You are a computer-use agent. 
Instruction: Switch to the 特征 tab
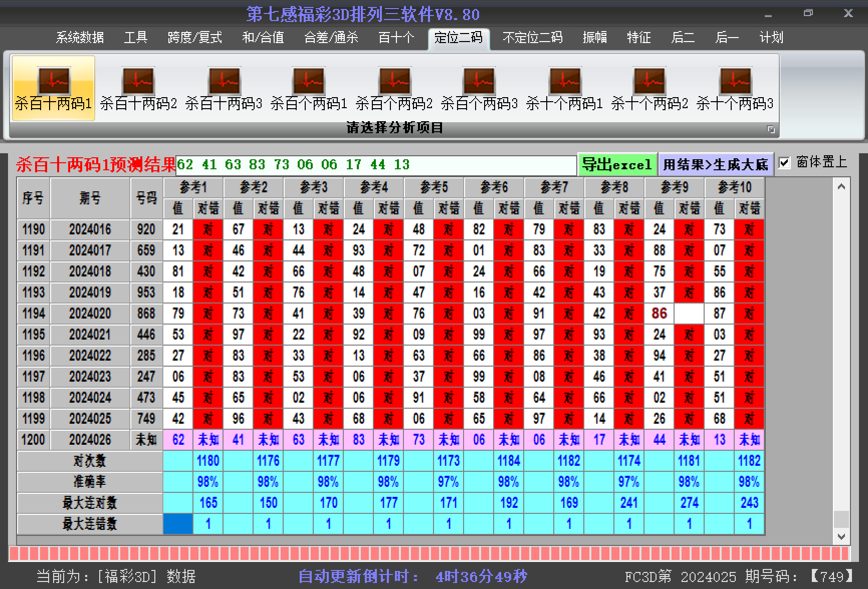tap(638, 38)
